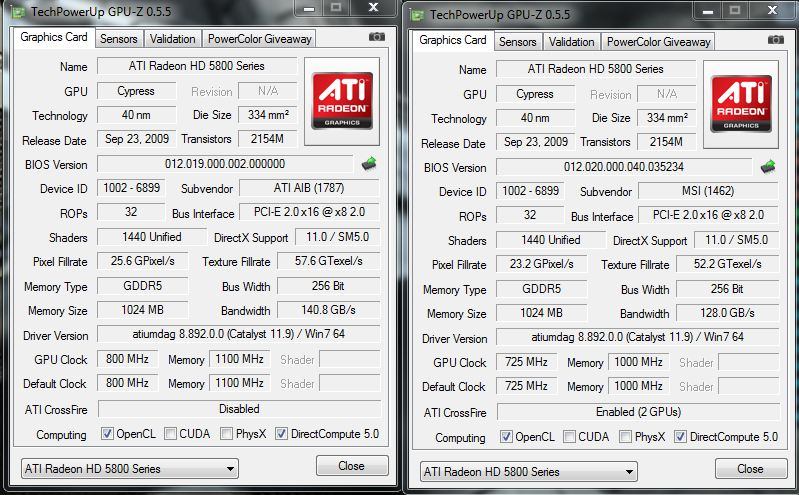Image resolution: width=799 pixels, height=495 pixels.
Task: Click BIOS version 012.020.000.040.035234 field
Action: [624, 167]
